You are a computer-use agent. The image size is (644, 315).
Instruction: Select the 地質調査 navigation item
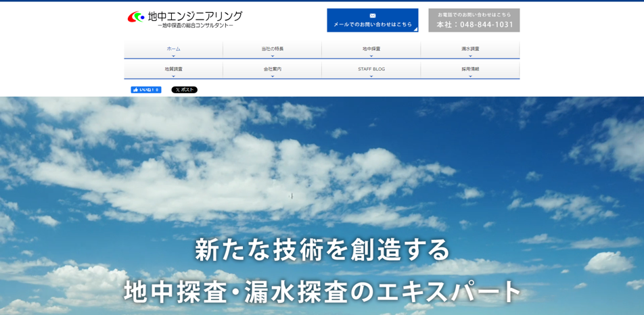[x=173, y=69]
